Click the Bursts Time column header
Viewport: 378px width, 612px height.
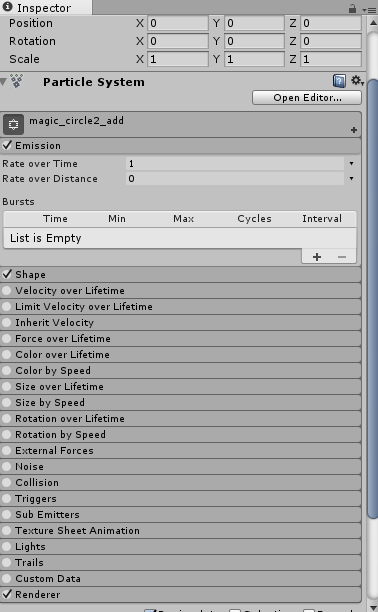[x=55, y=219]
